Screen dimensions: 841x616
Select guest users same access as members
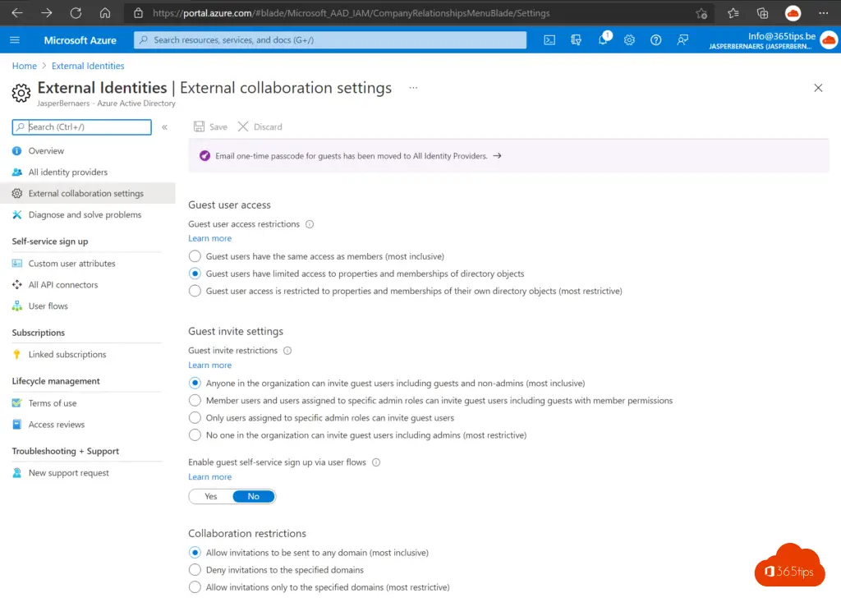coord(195,256)
